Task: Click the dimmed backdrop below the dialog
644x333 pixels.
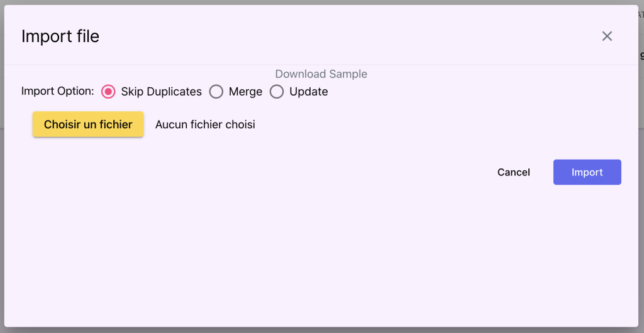Action: [x=322, y=330]
